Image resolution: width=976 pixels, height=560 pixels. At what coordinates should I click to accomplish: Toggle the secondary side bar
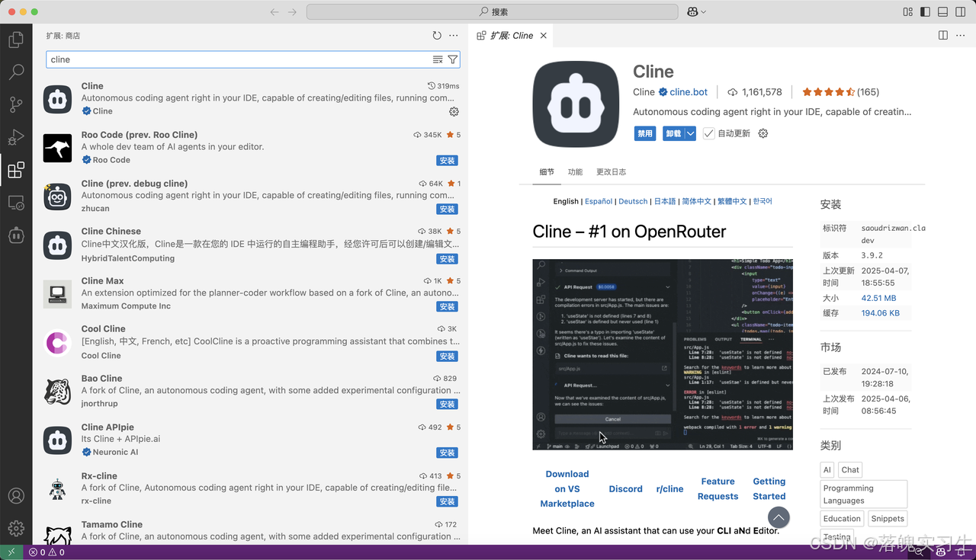(960, 12)
